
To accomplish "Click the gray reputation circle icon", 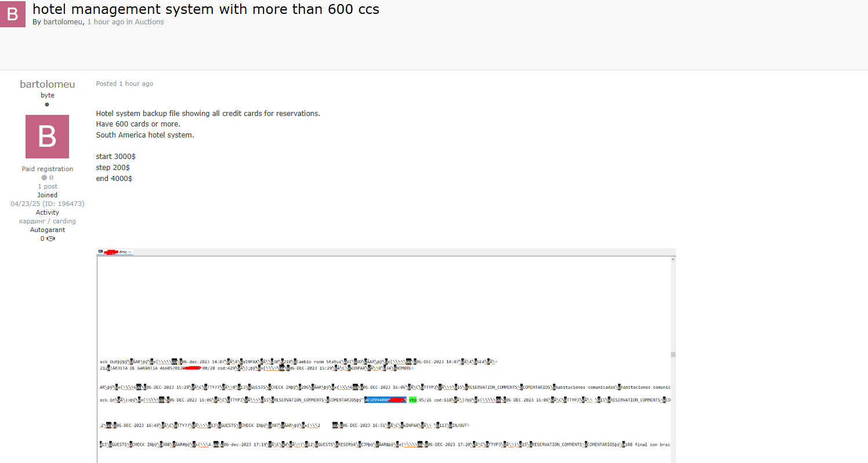I will point(44,178).
